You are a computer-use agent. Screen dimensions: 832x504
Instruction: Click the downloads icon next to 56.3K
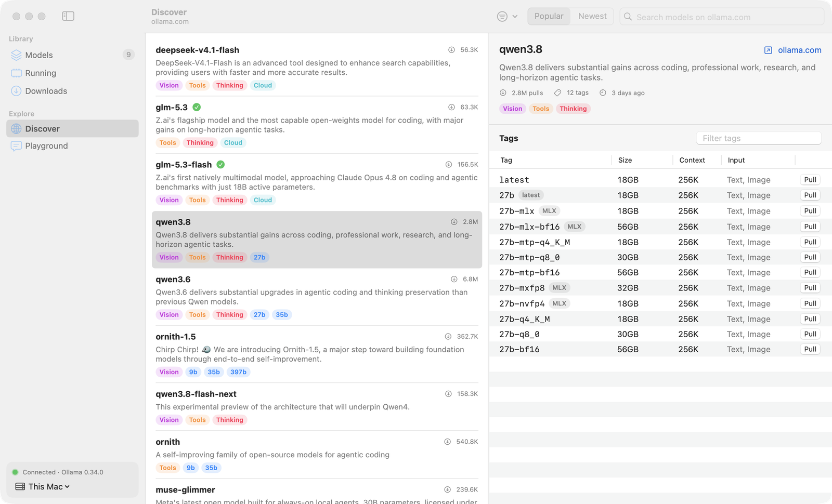[x=451, y=50]
